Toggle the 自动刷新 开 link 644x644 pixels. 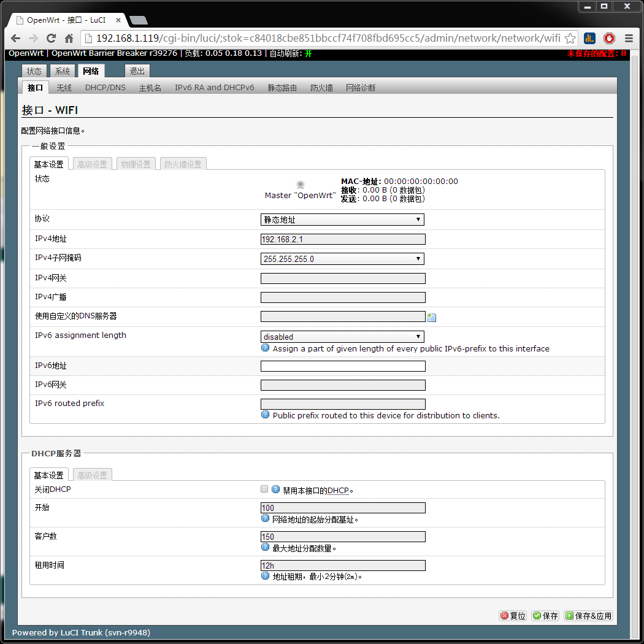point(309,53)
